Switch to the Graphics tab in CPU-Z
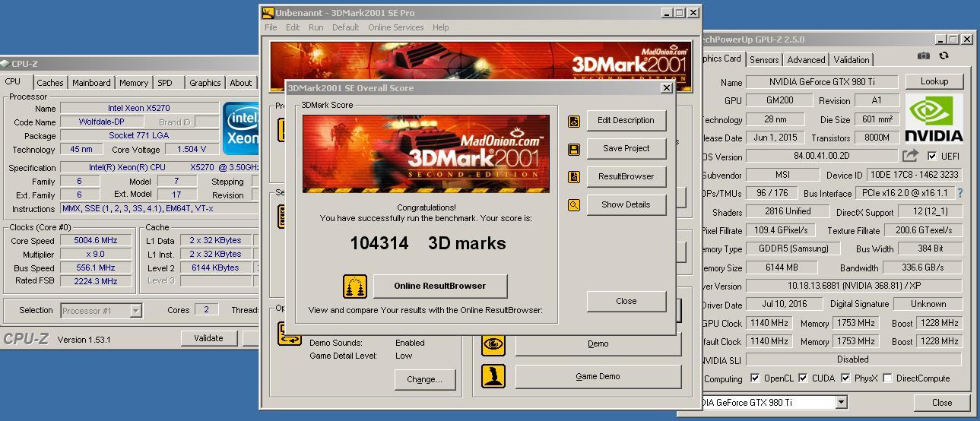980x421 pixels. [x=205, y=83]
